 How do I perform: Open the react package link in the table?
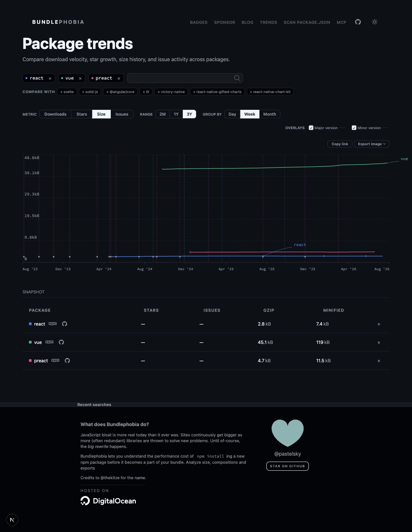pyautogui.click(x=40, y=324)
